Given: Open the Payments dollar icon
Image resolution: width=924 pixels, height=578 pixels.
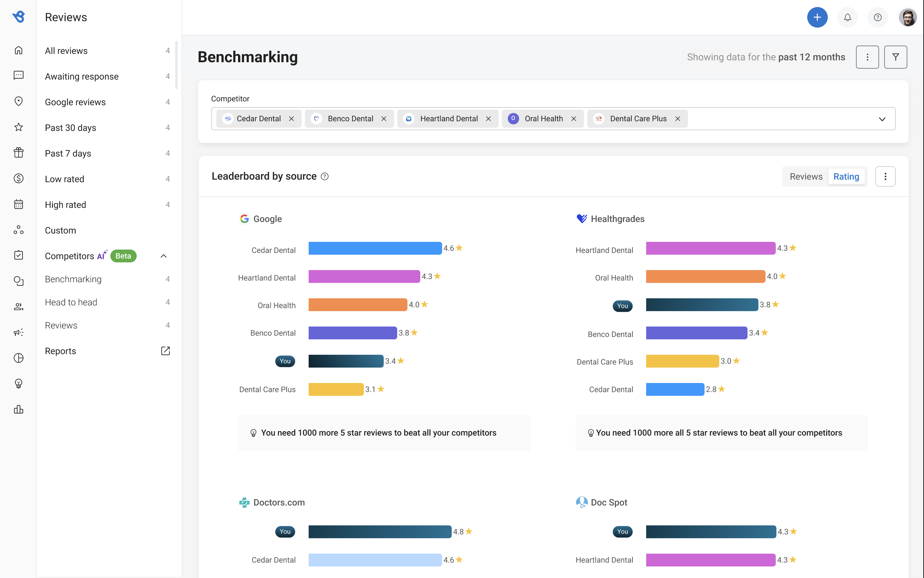Looking at the screenshot, I should 18,179.
